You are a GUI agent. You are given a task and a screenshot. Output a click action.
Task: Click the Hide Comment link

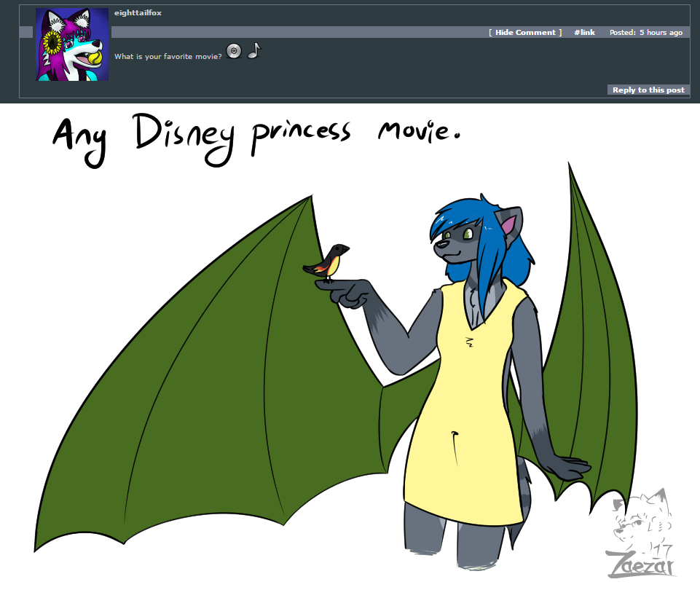[x=525, y=33]
